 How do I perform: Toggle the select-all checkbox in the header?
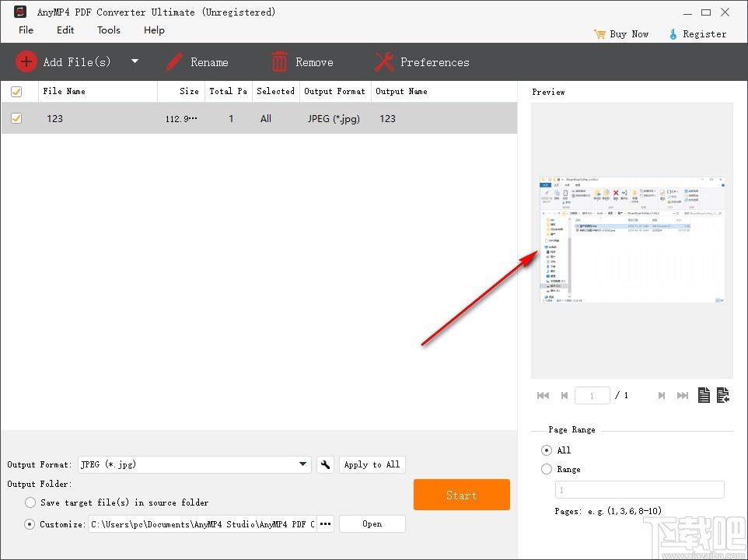(16, 92)
